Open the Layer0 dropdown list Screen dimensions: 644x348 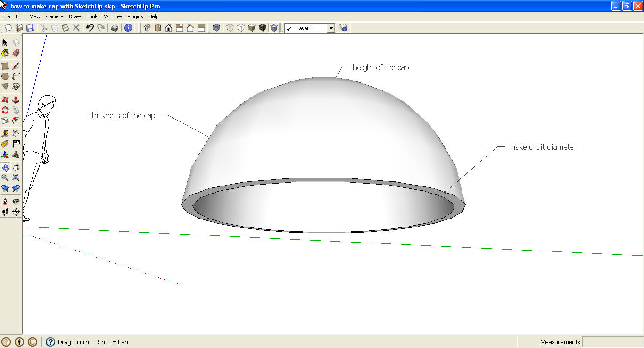tap(331, 27)
